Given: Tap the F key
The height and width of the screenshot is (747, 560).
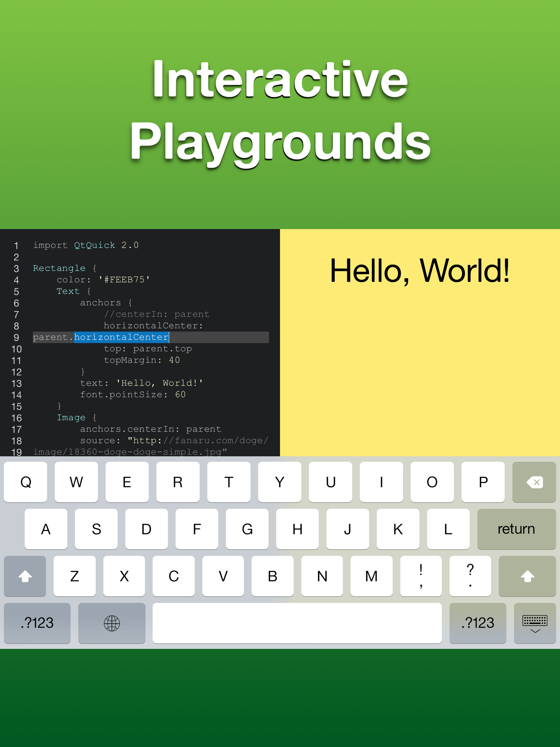Looking at the screenshot, I should 197,529.
